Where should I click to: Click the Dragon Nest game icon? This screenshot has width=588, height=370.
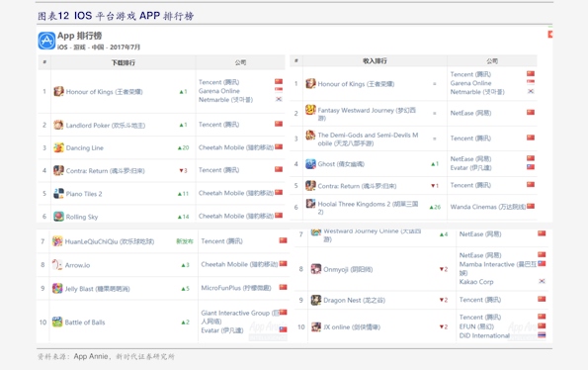point(316,300)
